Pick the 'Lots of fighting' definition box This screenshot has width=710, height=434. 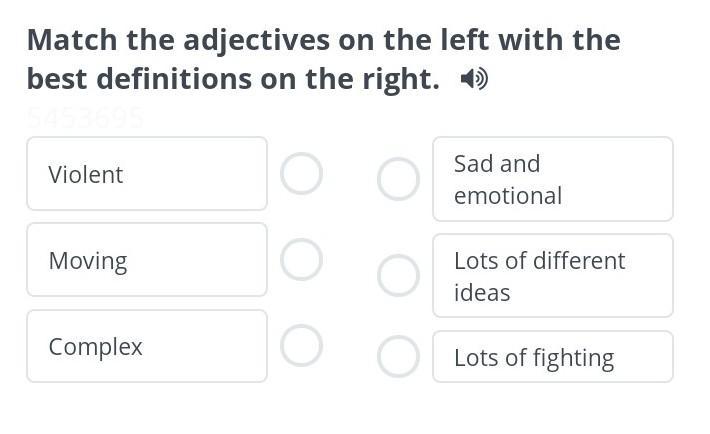pos(553,357)
